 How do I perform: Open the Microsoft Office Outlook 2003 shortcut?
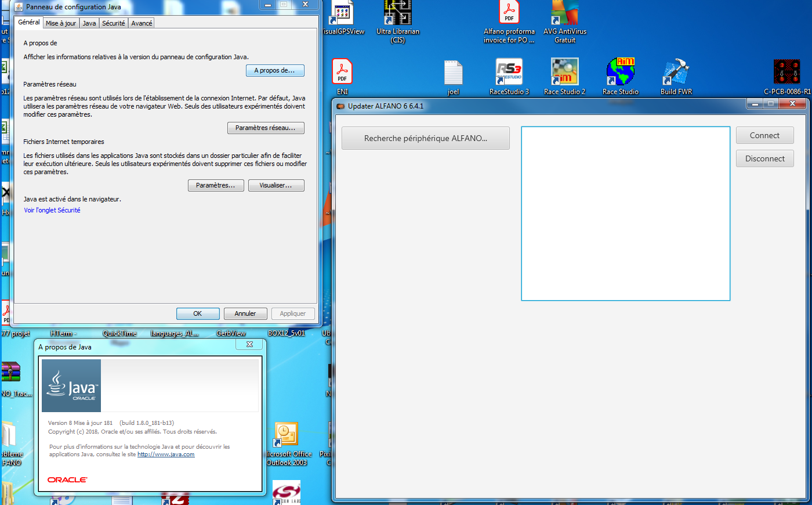click(286, 435)
